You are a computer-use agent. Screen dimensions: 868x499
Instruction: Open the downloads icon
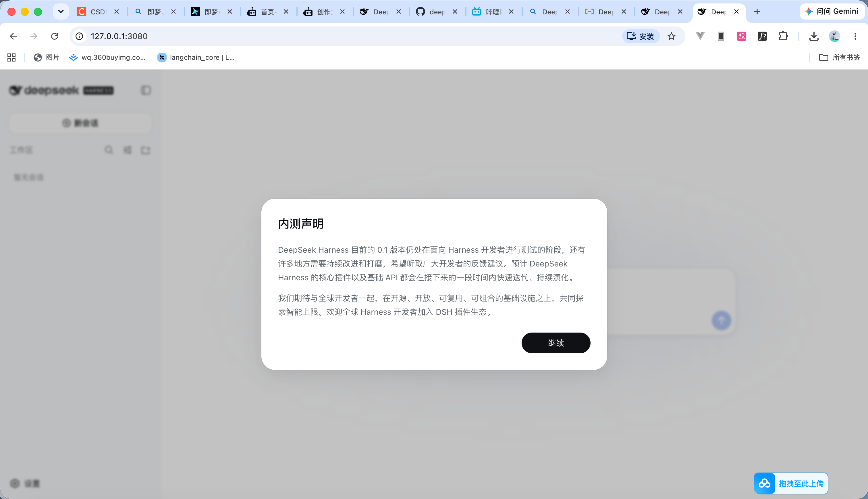[x=814, y=36]
